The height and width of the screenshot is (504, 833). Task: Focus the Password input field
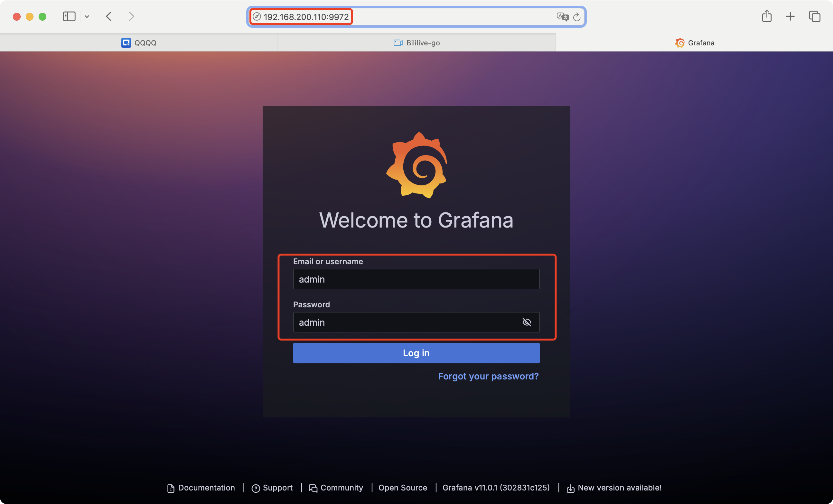(416, 322)
